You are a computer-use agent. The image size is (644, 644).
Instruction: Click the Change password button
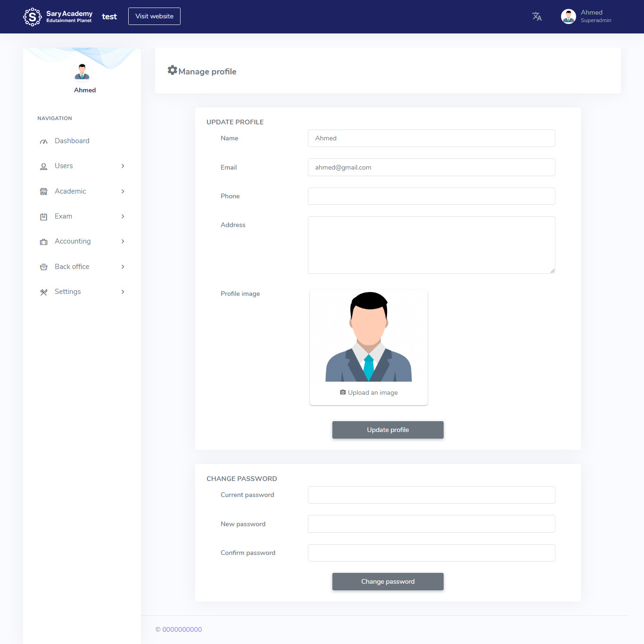[388, 581]
